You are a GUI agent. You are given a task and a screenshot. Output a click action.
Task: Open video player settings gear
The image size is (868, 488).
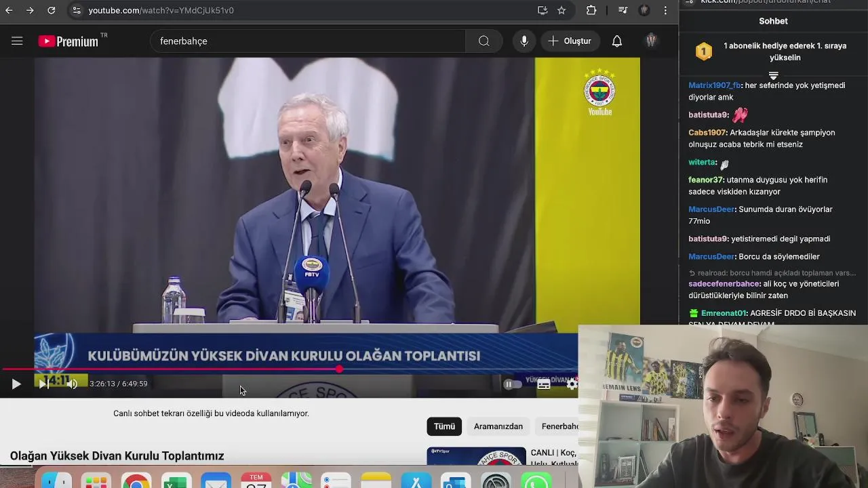[572, 384]
